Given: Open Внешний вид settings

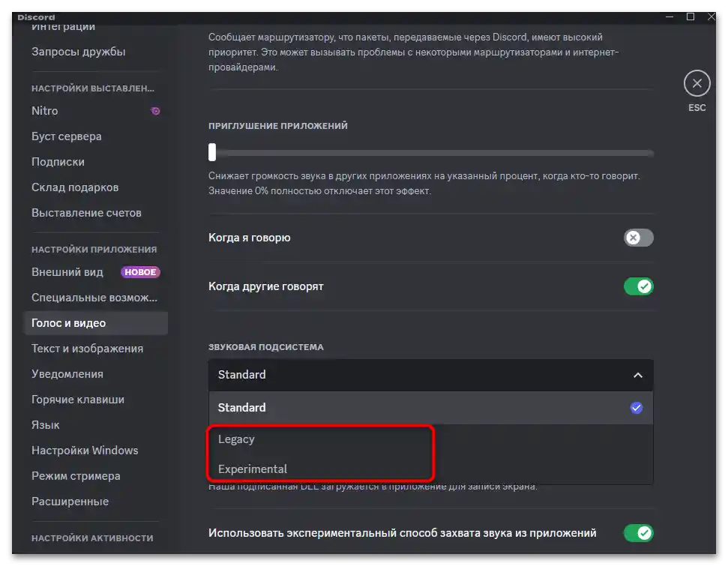Looking at the screenshot, I should pos(67,272).
